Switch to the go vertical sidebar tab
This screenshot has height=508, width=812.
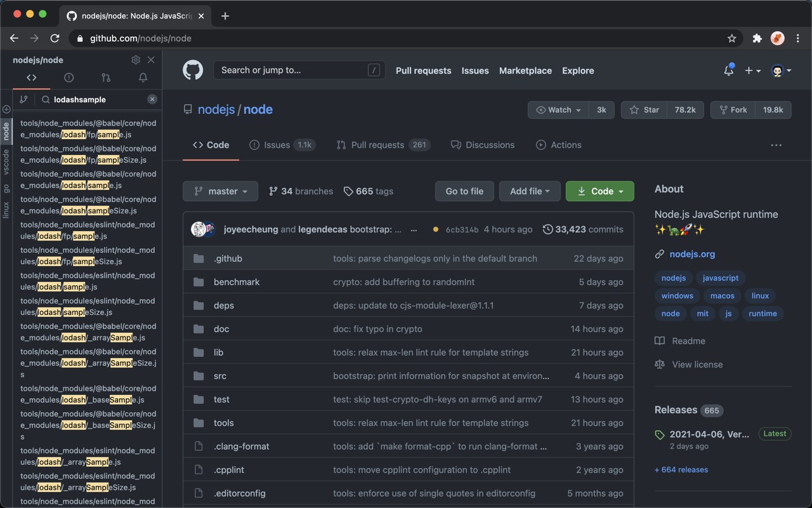[x=6, y=189]
